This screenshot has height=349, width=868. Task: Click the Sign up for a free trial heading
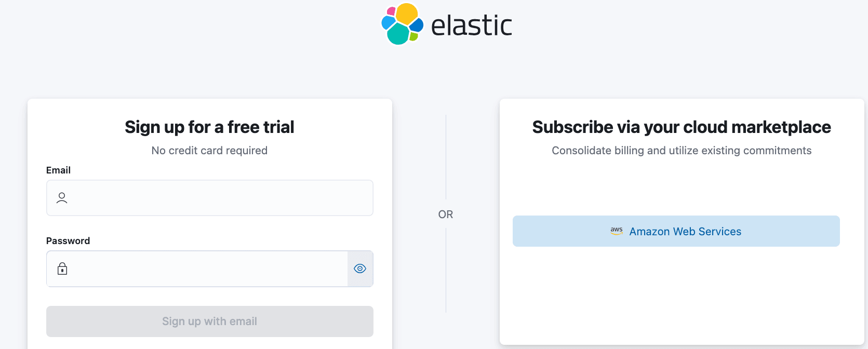point(209,127)
